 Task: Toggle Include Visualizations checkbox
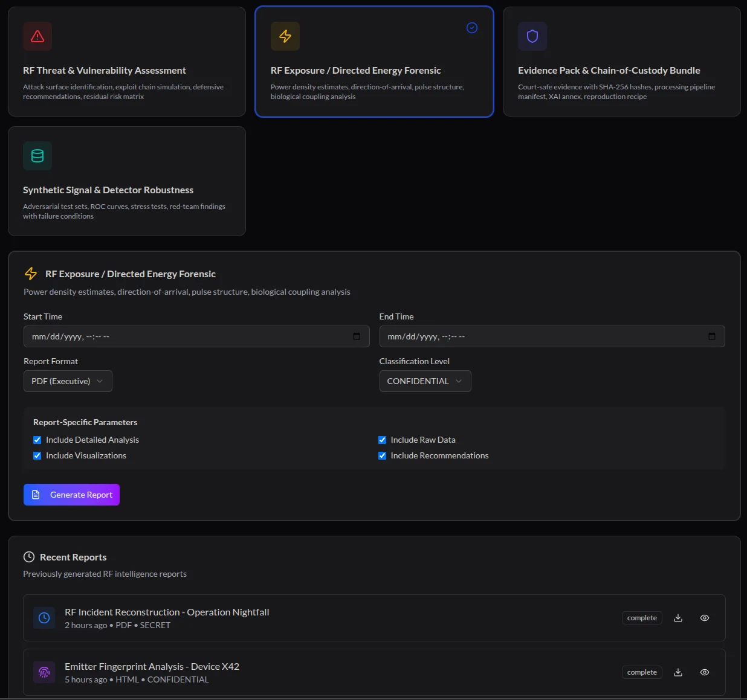click(37, 456)
